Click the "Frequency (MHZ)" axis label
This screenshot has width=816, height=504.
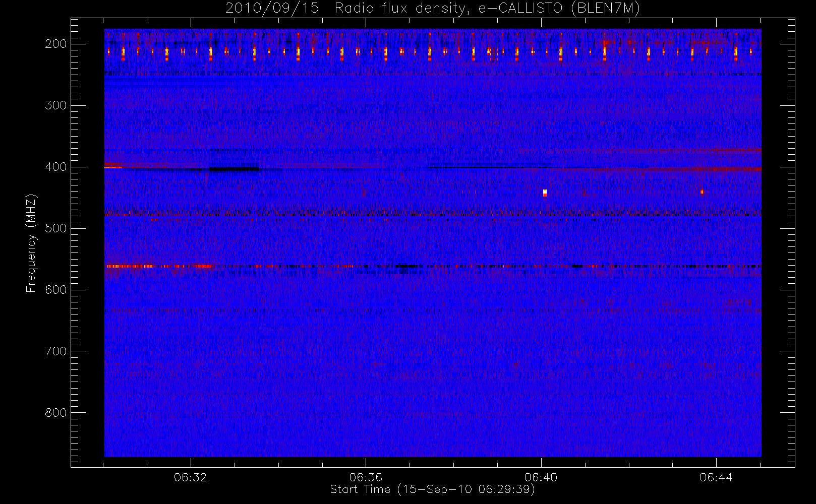point(31,242)
